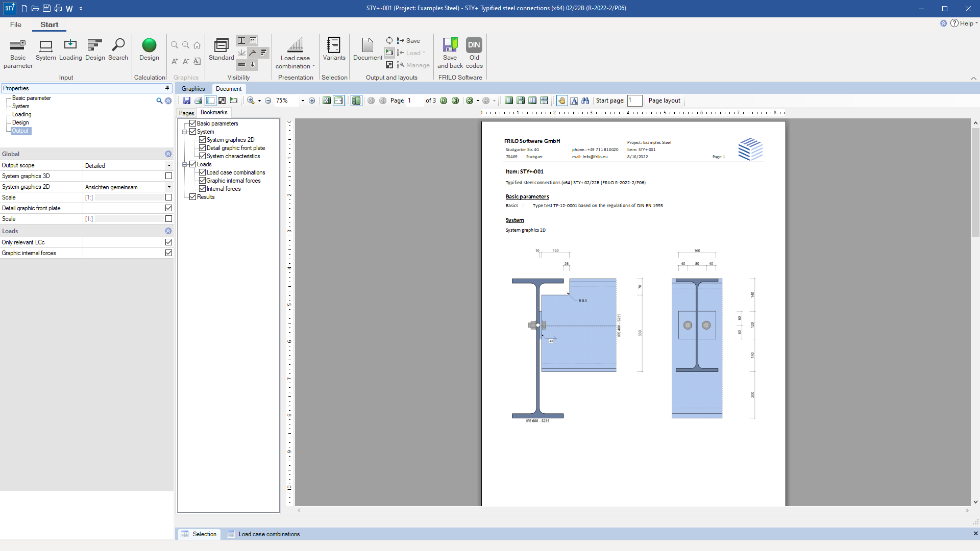The width and height of the screenshot is (980, 551).
Task: Uncheck System graphics 2D bookmark
Action: pos(202,140)
